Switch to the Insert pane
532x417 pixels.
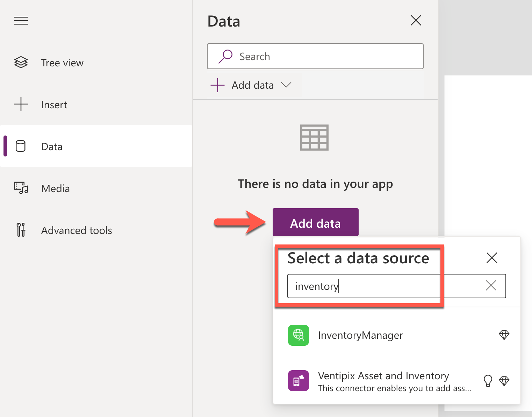click(x=96, y=105)
